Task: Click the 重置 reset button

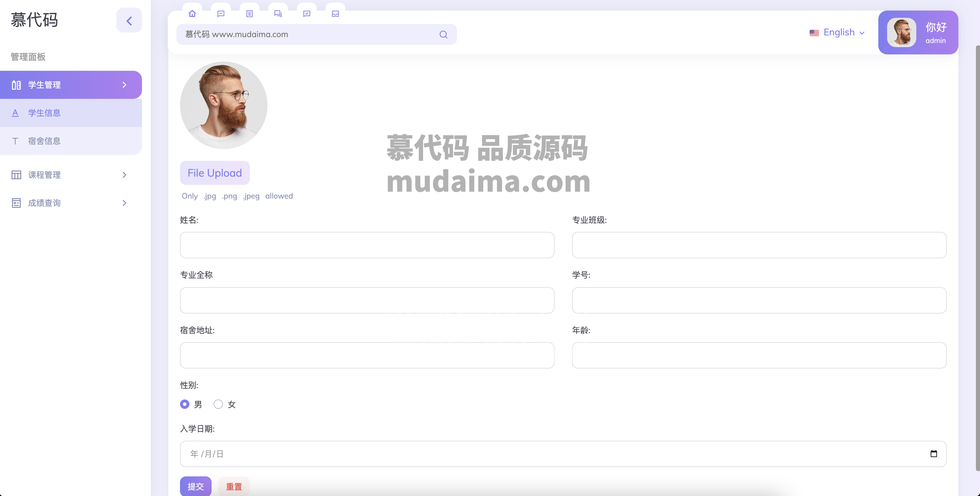Action: click(x=234, y=486)
